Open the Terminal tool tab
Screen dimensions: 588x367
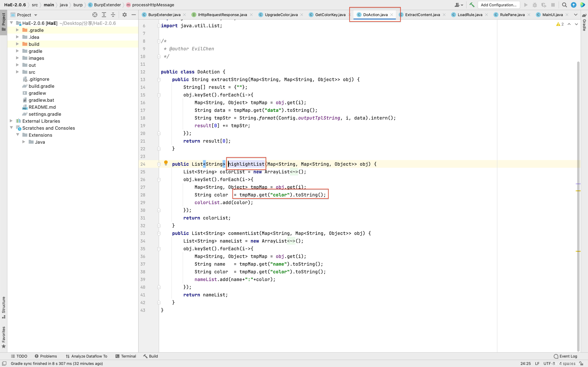click(x=126, y=356)
